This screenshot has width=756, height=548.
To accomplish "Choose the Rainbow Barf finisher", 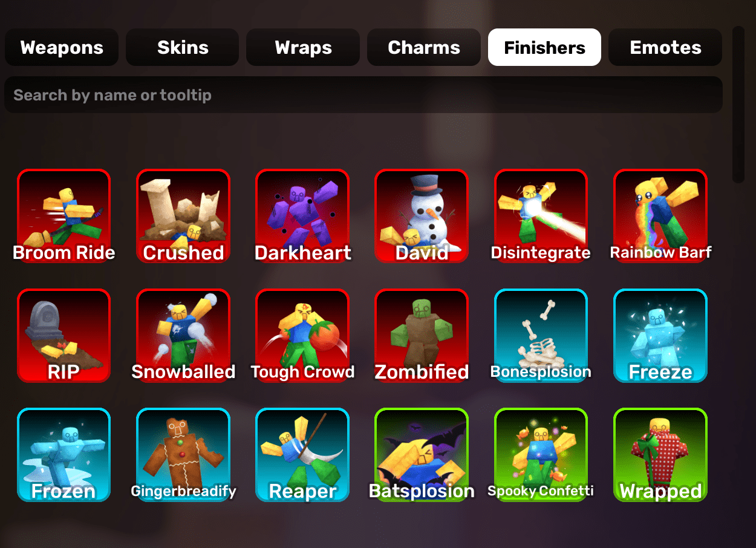I will [x=660, y=216].
